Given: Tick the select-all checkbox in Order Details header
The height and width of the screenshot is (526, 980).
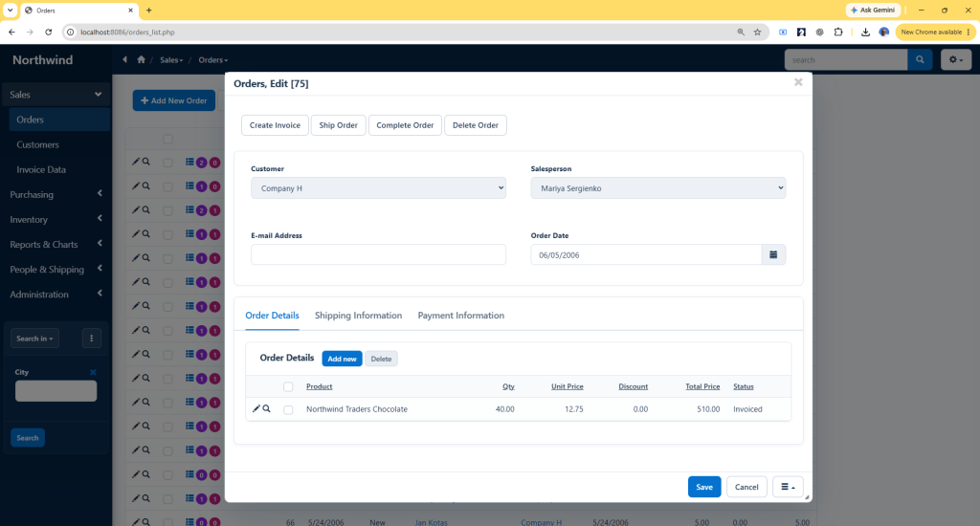Looking at the screenshot, I should coord(288,386).
